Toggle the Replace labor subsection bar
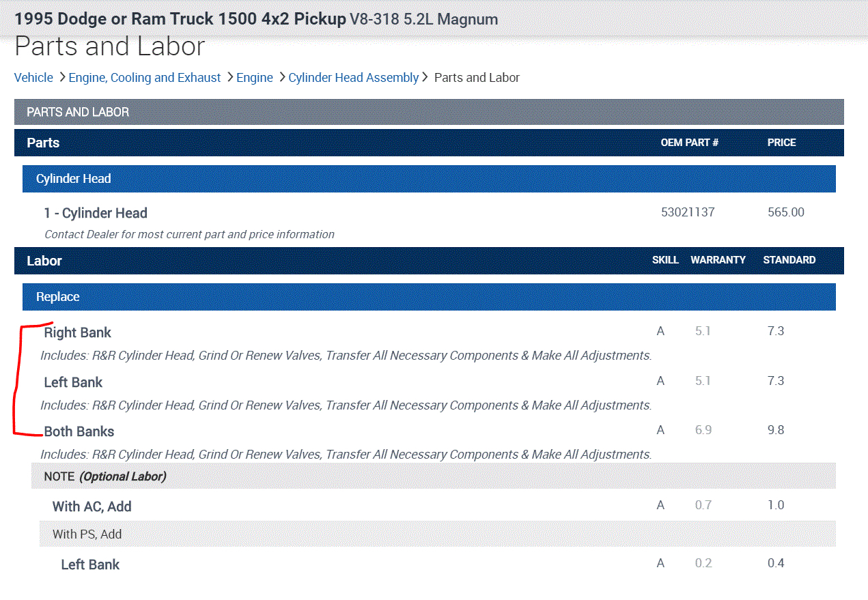The width and height of the screenshot is (868, 600). 58,297
